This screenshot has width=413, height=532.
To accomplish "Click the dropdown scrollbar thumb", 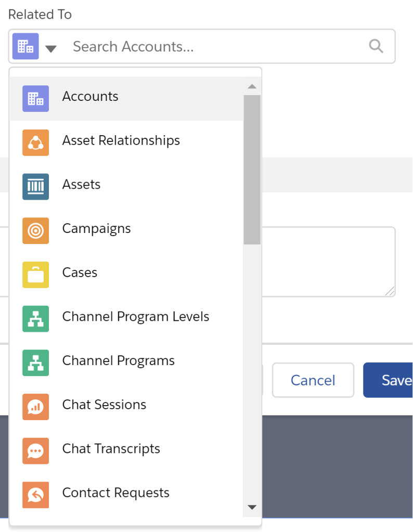I will [x=252, y=169].
